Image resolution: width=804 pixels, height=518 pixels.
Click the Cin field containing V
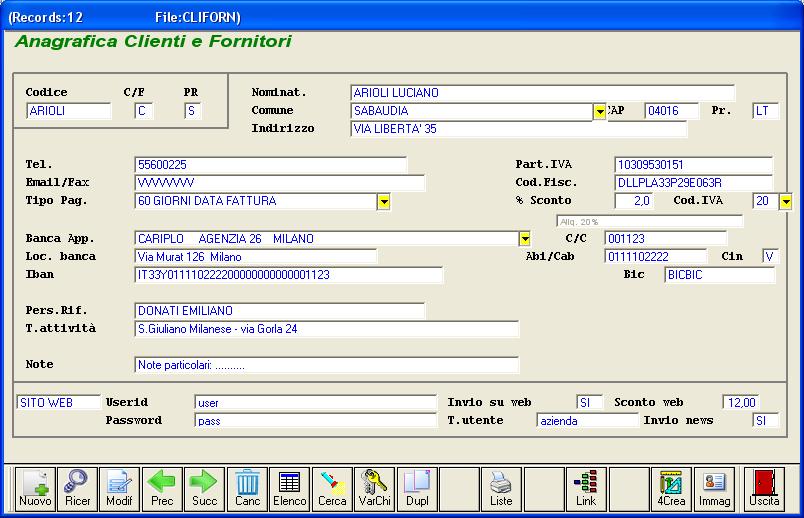coord(771,256)
